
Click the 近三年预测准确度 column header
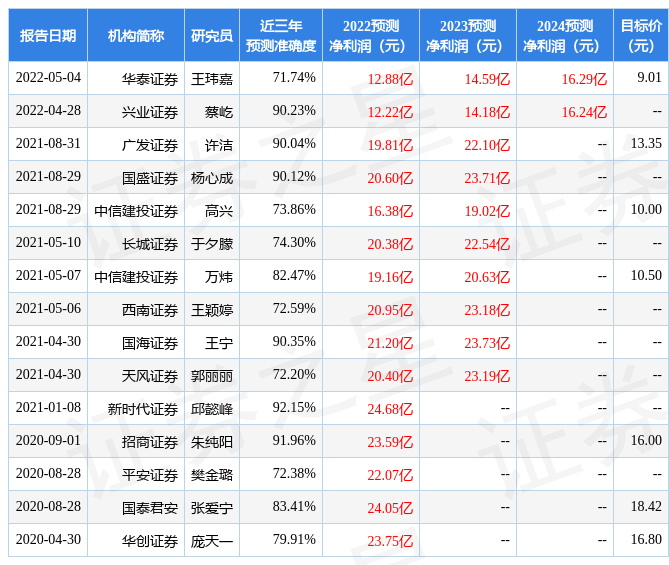pos(281,35)
